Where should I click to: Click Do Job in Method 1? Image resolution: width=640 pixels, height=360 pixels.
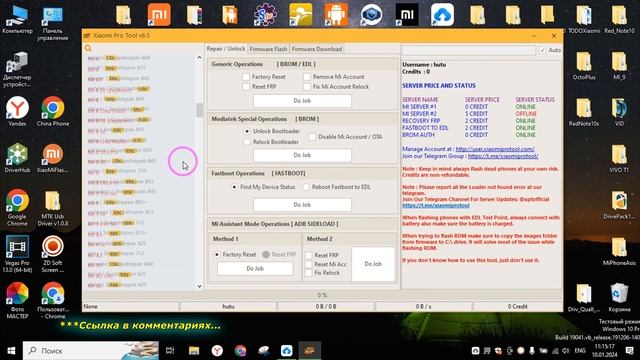(255, 269)
